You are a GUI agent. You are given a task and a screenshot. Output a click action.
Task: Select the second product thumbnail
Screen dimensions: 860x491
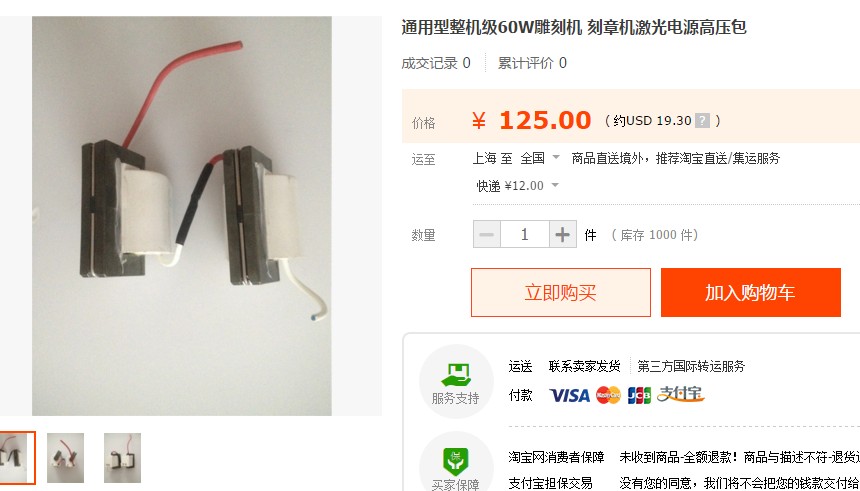pyautogui.click(x=65, y=458)
